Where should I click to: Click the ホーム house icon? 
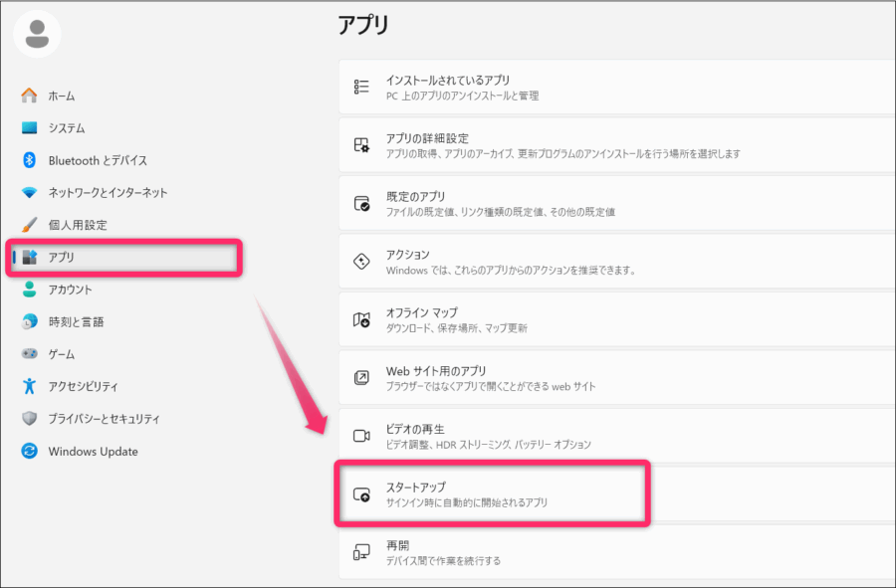tap(27, 96)
